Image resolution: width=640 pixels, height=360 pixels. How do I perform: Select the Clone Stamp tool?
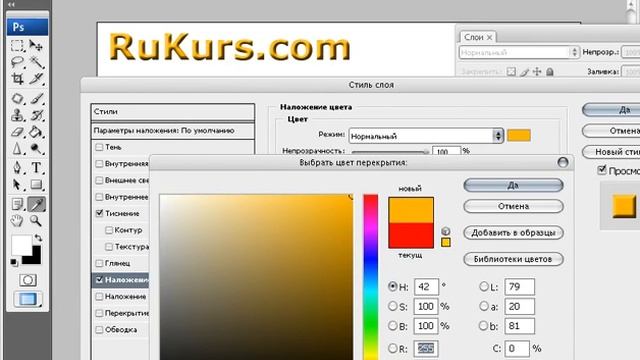(17, 115)
